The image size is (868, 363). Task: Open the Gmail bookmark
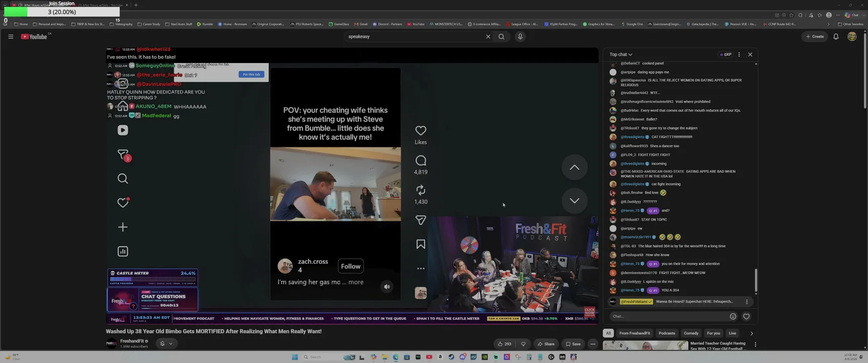361,24
